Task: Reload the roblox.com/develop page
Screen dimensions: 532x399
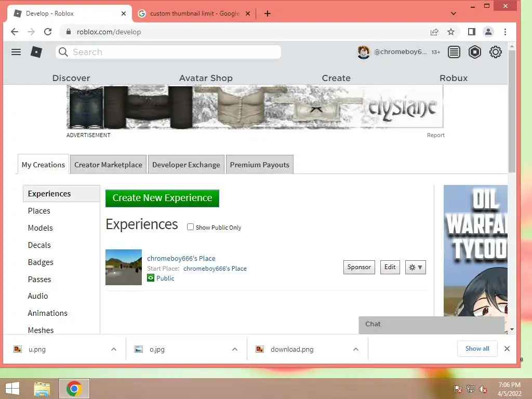Action: coord(48,32)
